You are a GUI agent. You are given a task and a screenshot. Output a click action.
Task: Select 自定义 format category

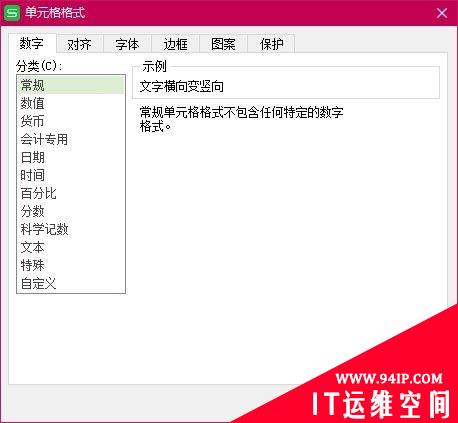pos(71,283)
